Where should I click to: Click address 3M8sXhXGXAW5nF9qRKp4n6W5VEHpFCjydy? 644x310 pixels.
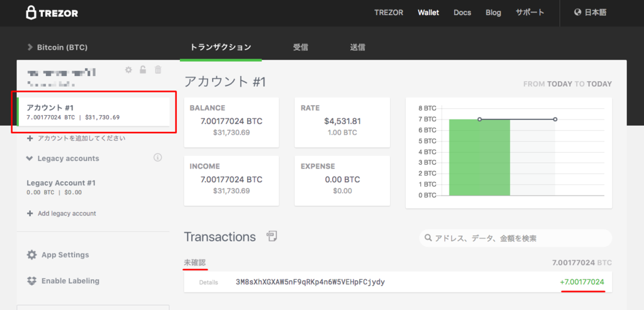click(x=311, y=282)
